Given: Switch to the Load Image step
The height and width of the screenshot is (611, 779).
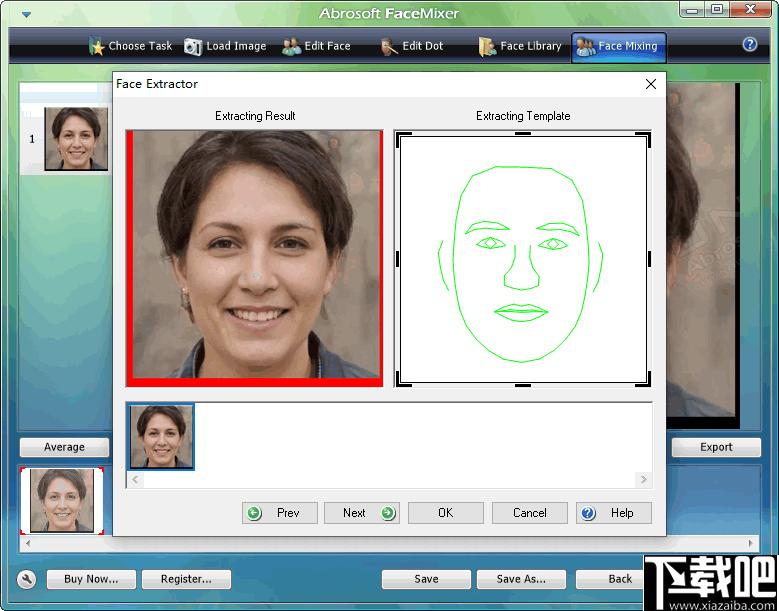Looking at the screenshot, I should pos(225,46).
